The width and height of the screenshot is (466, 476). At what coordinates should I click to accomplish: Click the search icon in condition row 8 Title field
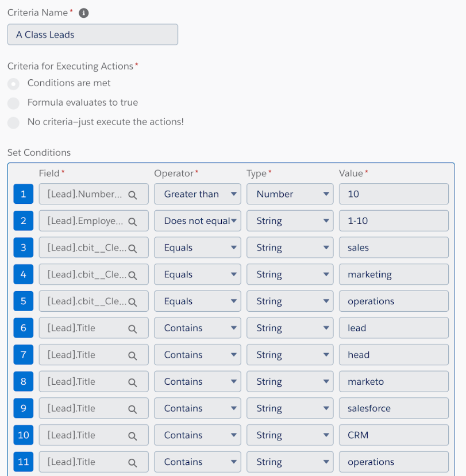[133, 382]
